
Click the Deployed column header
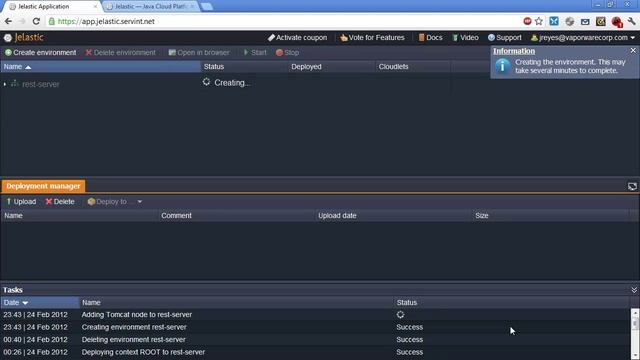pyautogui.click(x=331, y=67)
